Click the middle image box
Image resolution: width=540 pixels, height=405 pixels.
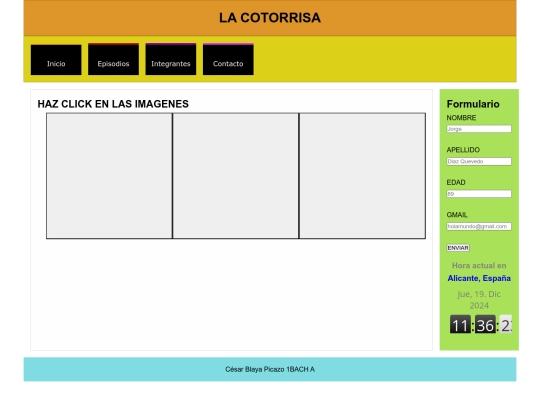(x=236, y=176)
